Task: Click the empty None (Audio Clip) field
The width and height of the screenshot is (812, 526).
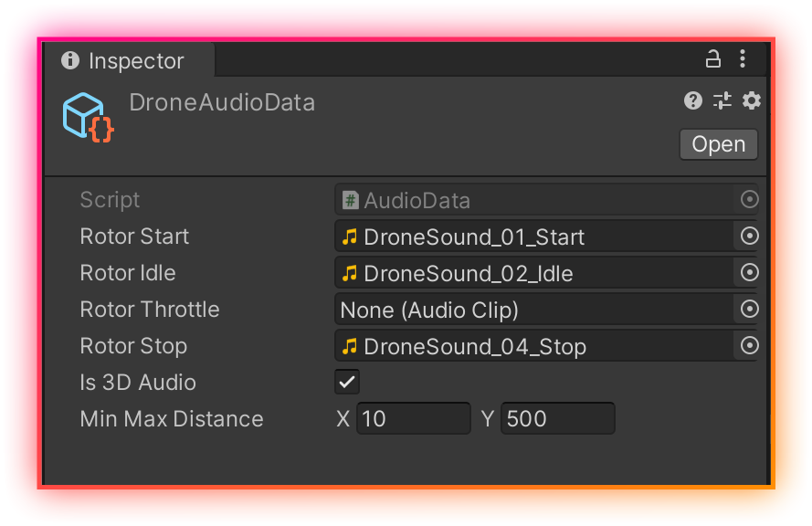Action: point(534,310)
